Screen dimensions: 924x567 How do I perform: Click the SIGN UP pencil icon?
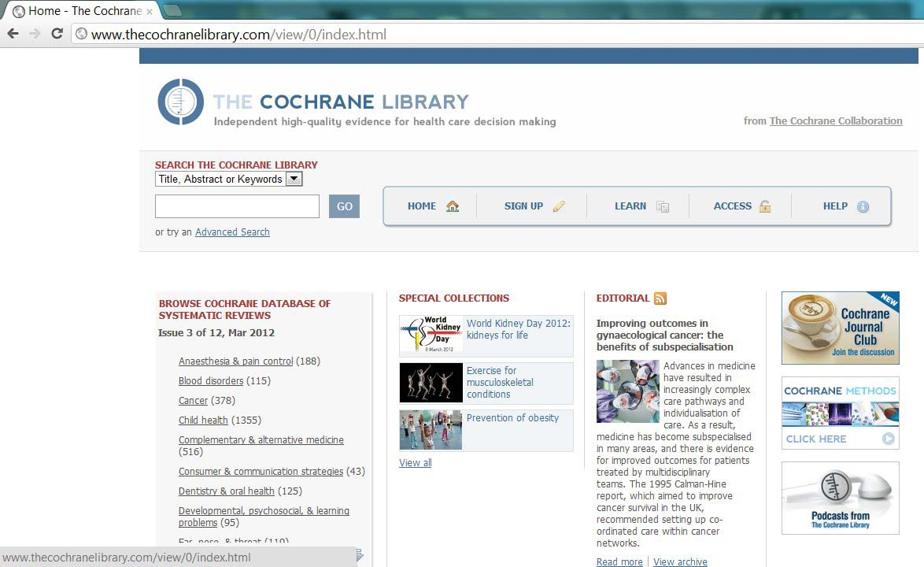[x=559, y=206]
